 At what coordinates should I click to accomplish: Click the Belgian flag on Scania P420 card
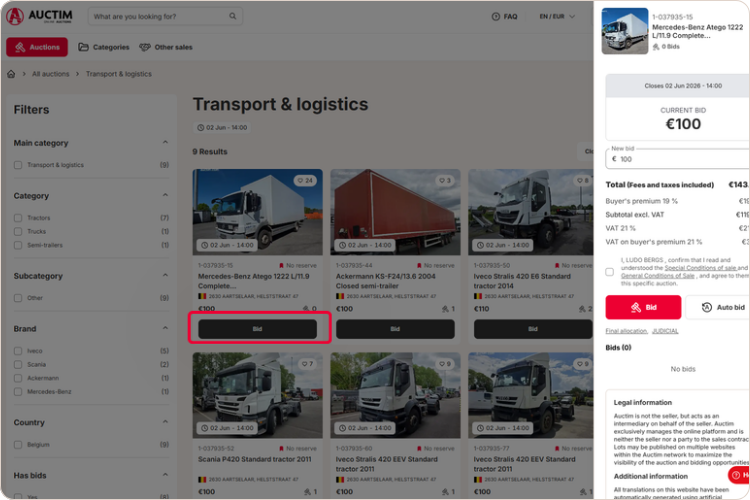tap(202, 479)
